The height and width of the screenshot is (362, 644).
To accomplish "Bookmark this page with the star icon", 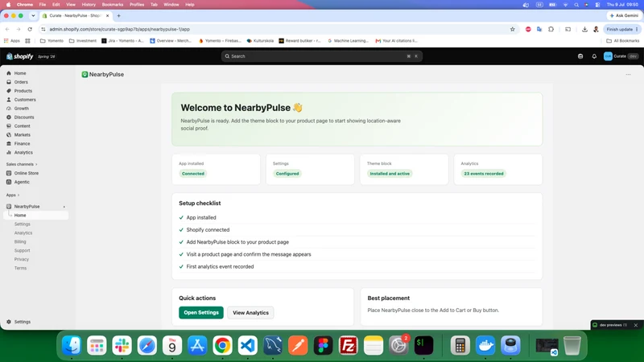I will pyautogui.click(x=512, y=29).
